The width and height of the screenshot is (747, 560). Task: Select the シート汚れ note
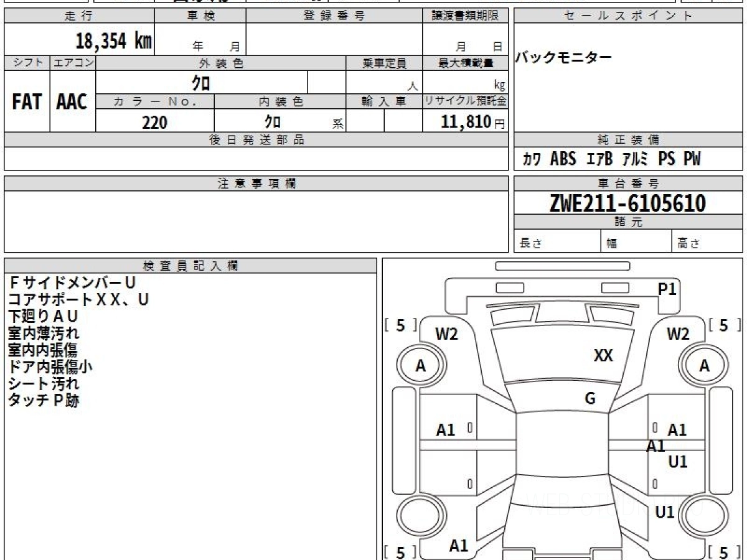(44, 384)
